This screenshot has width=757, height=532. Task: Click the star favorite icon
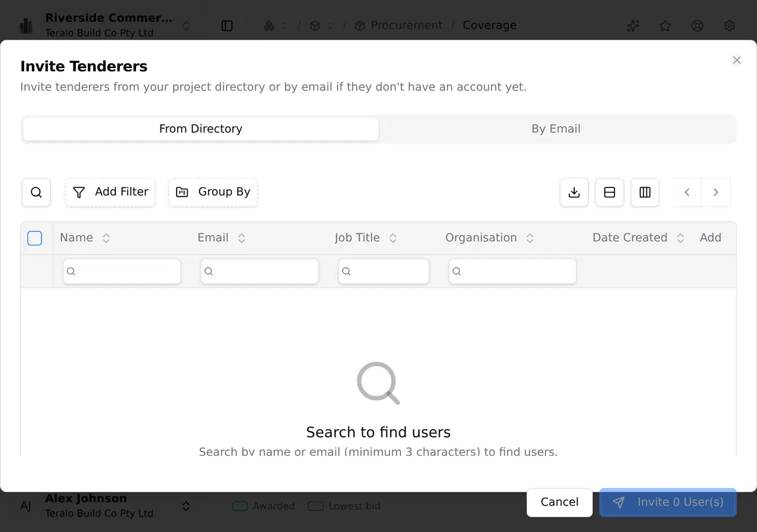point(665,25)
